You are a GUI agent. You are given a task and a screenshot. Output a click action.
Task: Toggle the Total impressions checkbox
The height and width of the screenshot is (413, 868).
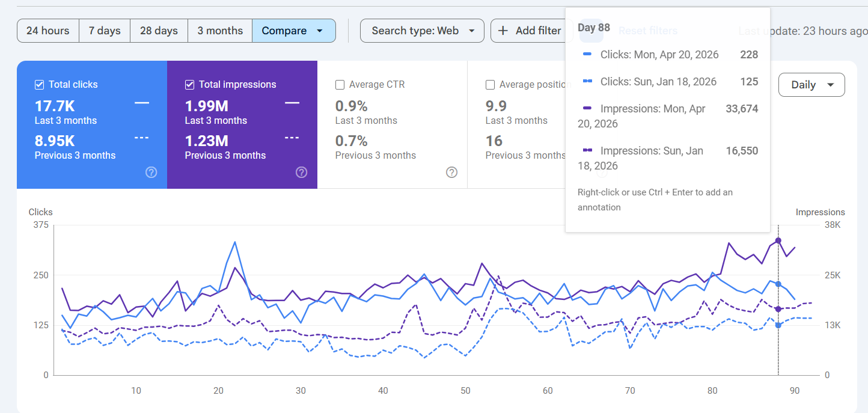(190, 85)
